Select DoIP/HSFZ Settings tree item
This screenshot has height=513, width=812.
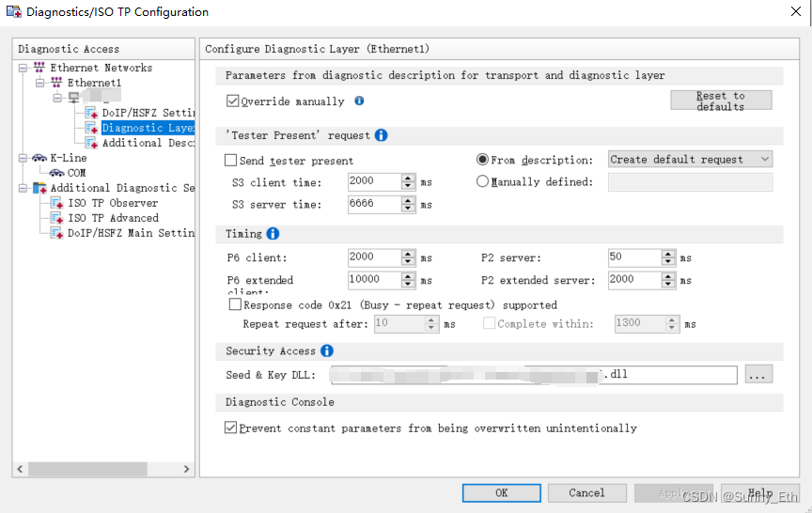(148, 113)
